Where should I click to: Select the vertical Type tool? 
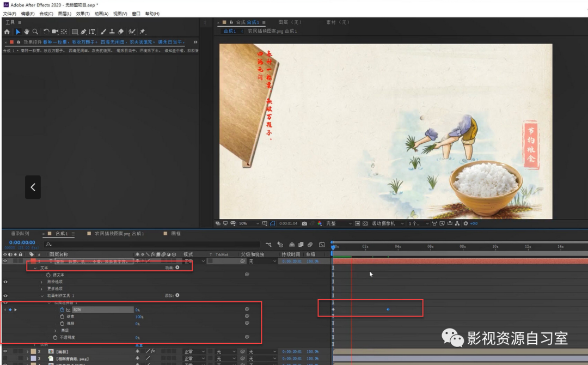tap(92, 32)
